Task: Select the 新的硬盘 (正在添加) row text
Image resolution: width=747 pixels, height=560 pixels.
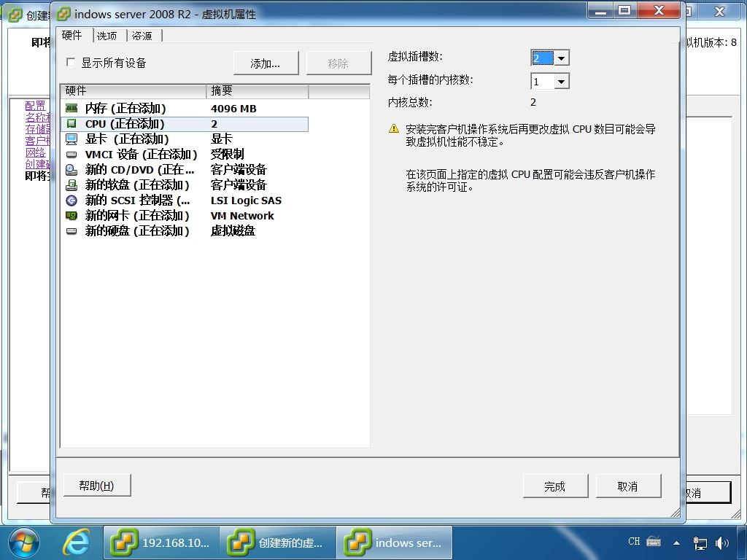Action: coord(137,231)
